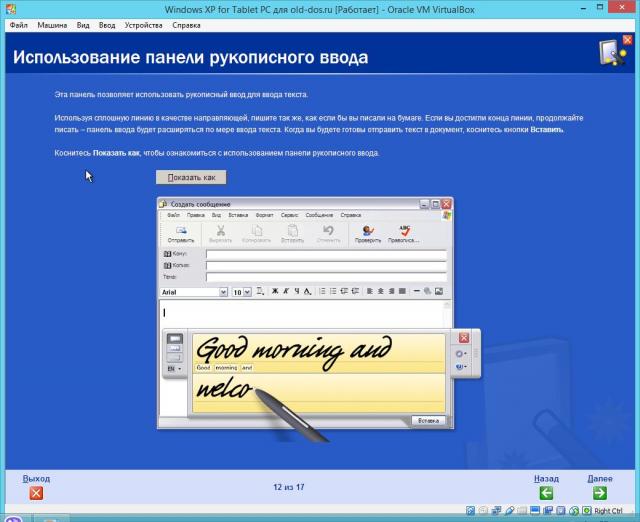
Task: Click the Правописание ABC spell-check icon
Action: coord(404,231)
